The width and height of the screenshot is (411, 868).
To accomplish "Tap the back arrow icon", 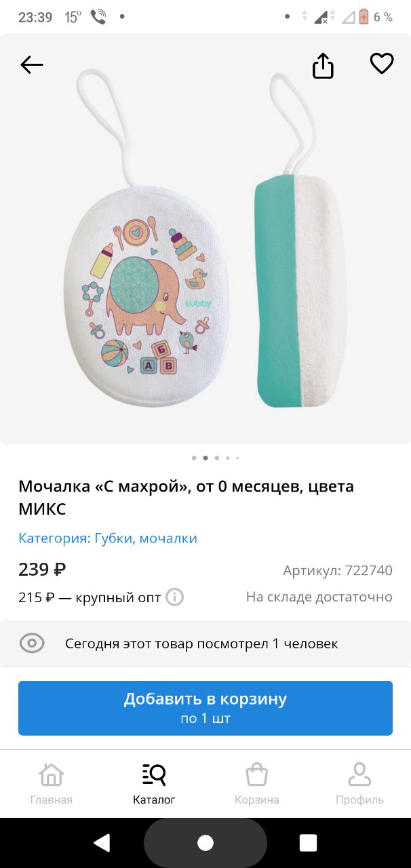I will (32, 65).
